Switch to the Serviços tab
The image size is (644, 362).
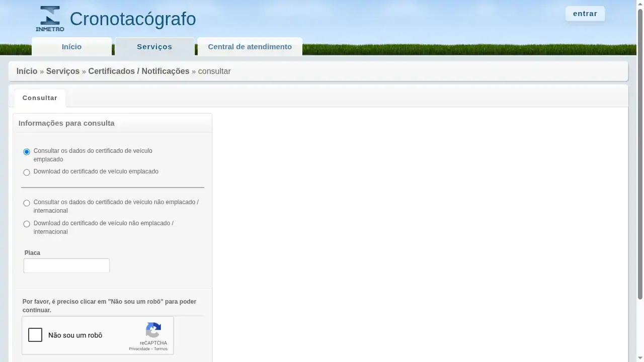[154, 46]
